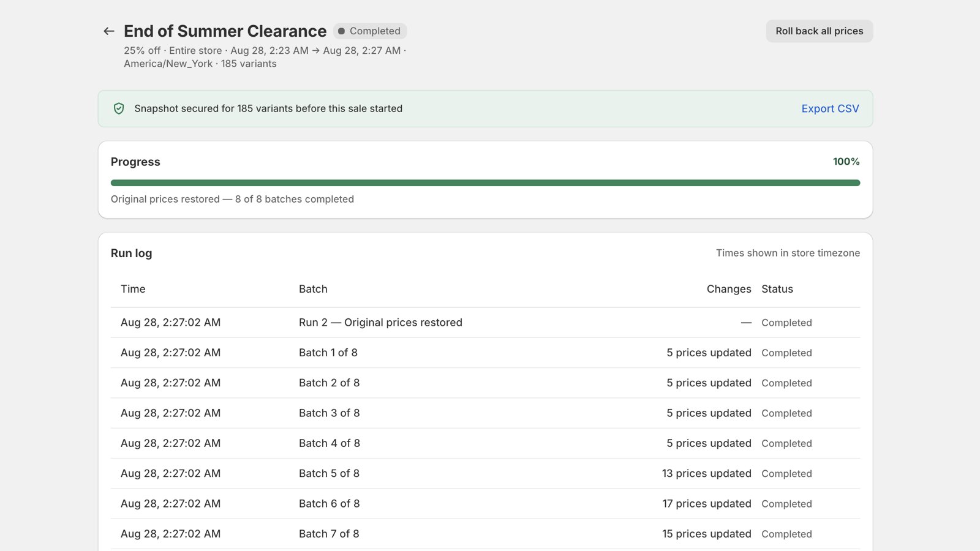Click '15 prices updated' cell
The width and height of the screenshot is (980, 551).
click(706, 534)
